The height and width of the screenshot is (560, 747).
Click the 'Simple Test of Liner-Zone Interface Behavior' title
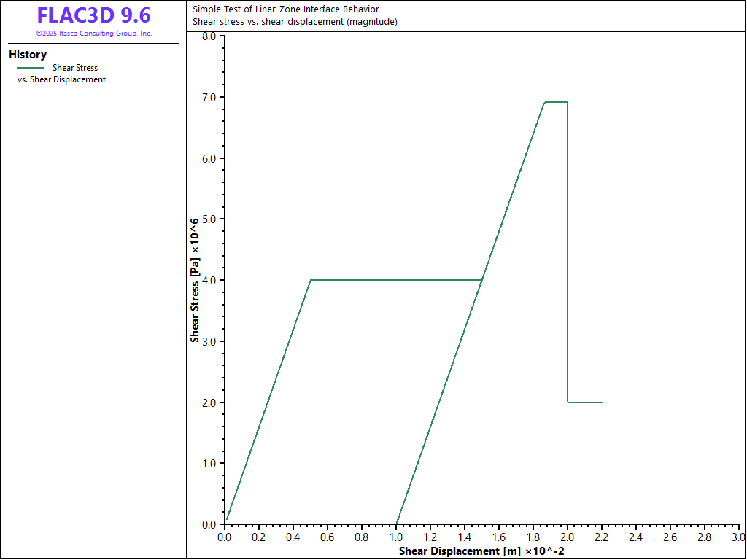click(x=285, y=9)
